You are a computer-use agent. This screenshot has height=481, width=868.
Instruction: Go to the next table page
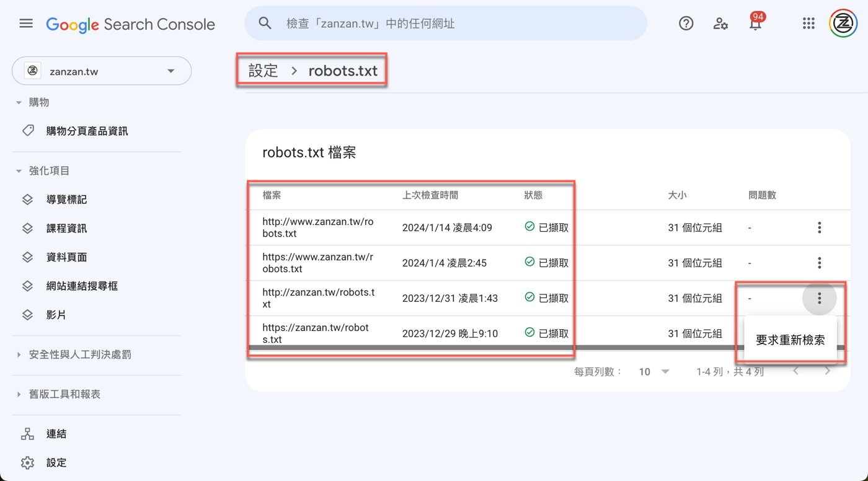pos(828,371)
